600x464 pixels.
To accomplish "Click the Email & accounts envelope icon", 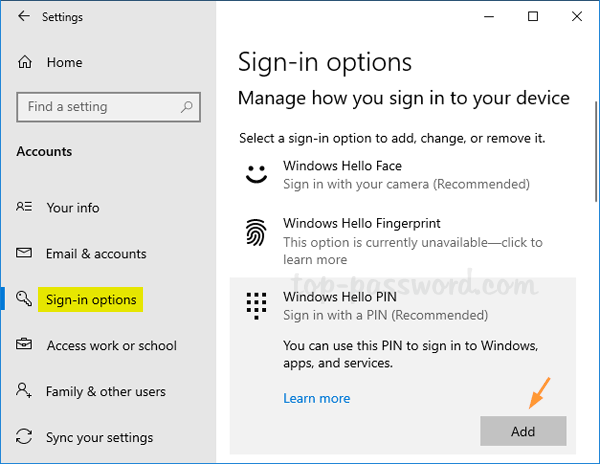I will 25,254.
